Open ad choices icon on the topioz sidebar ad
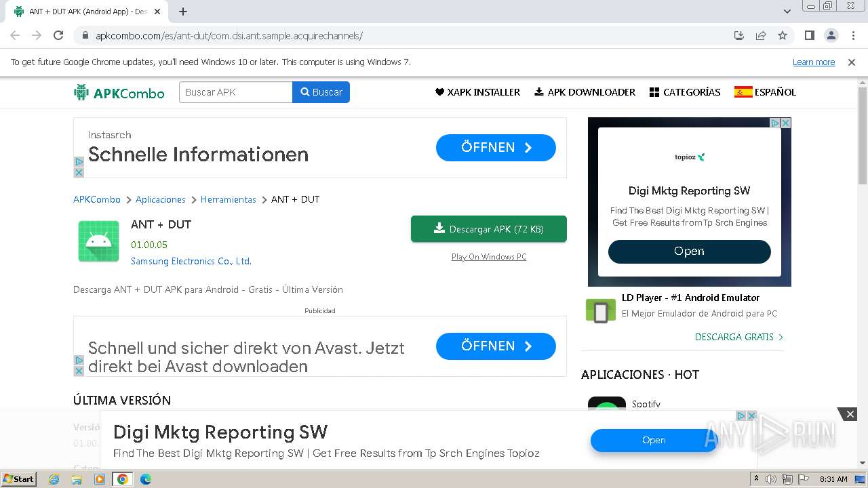The image size is (868, 488). point(775,123)
